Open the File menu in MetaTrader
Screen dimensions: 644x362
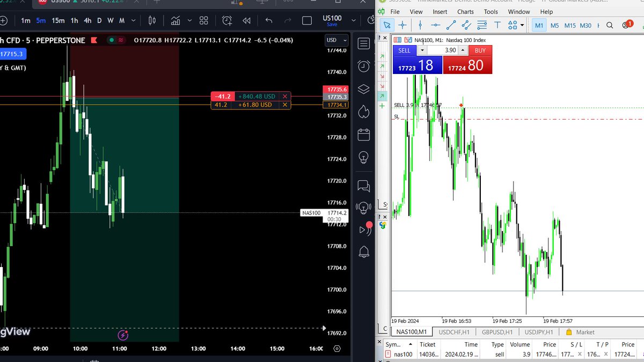(x=395, y=12)
